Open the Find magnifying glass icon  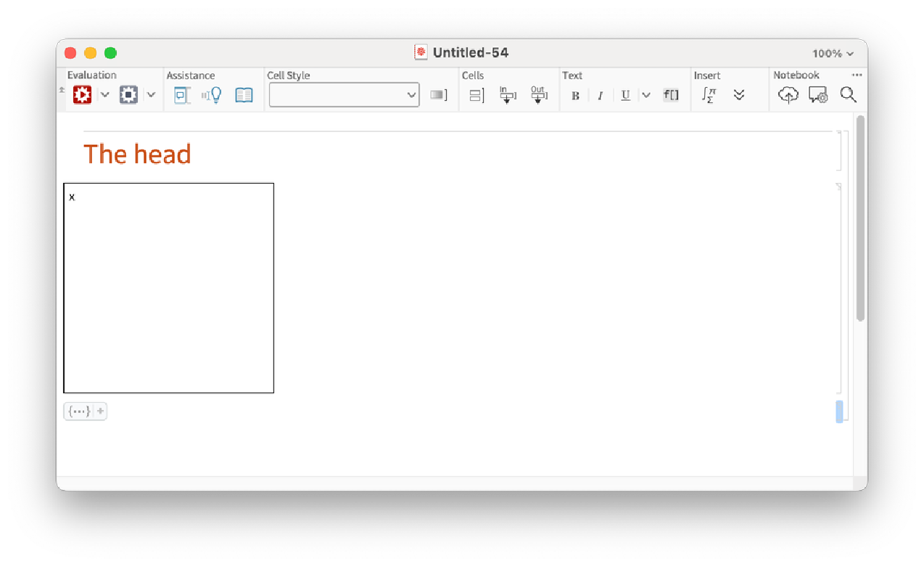848,95
